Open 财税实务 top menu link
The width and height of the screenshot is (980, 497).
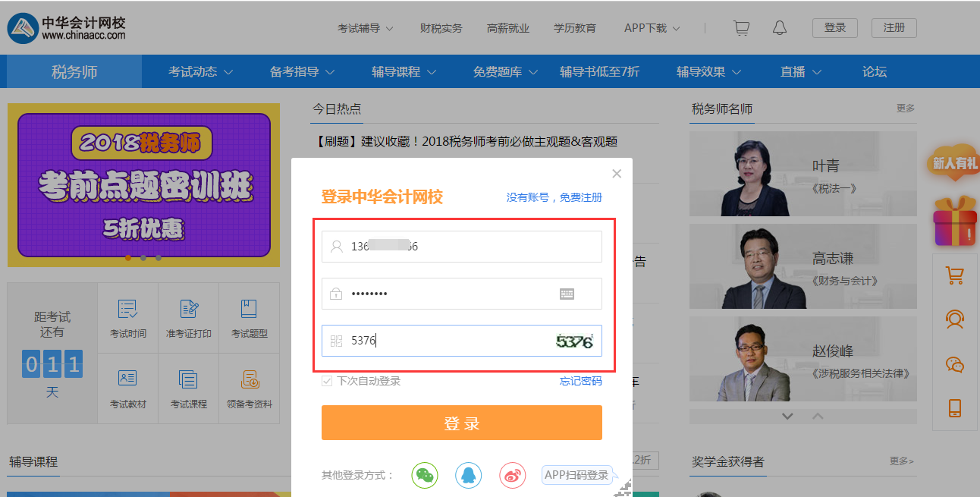[441, 28]
